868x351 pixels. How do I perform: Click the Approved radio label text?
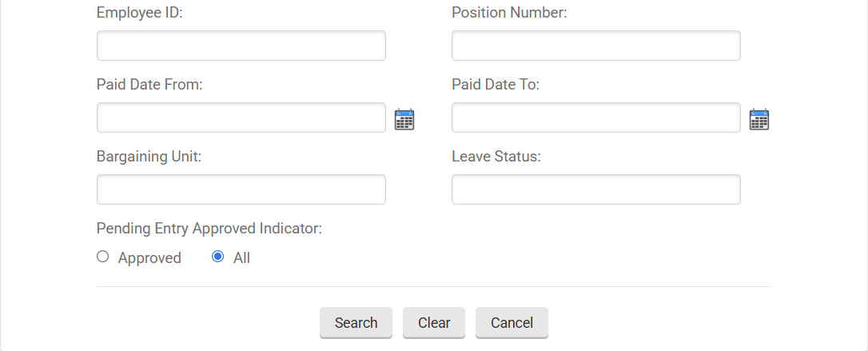149,257
